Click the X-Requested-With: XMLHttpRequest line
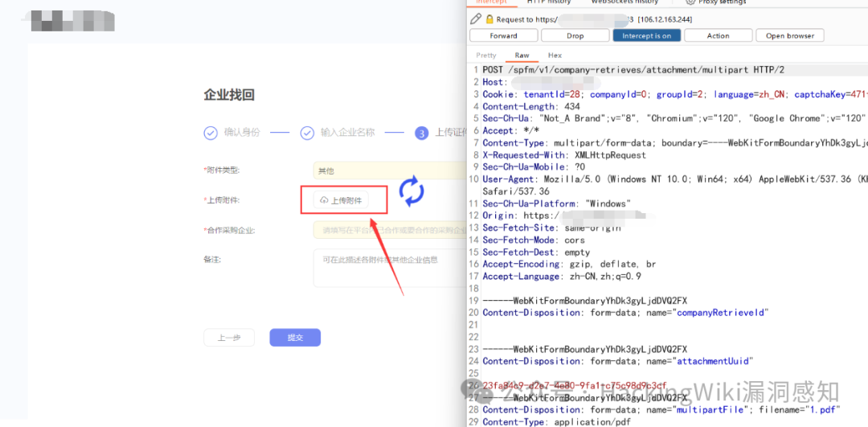Screen dimensions: 868x427 click(564, 155)
